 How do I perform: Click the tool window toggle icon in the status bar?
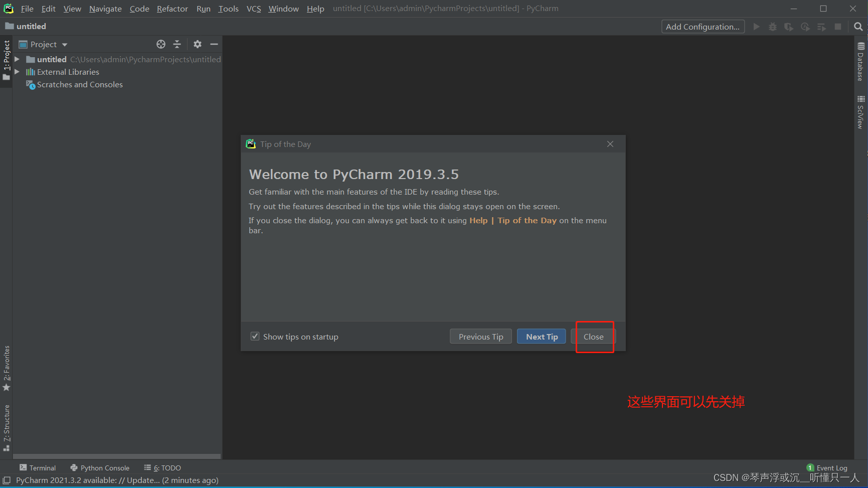coord(7,480)
